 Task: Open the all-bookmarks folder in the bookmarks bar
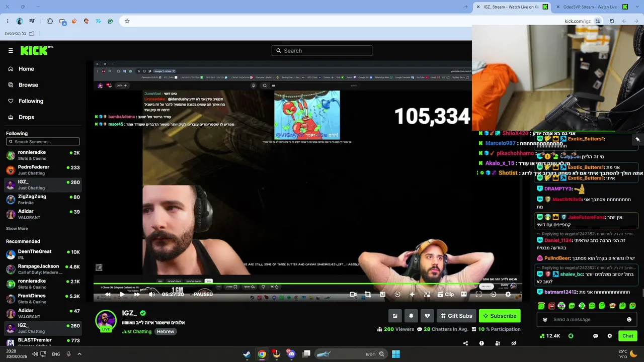(x=20, y=34)
